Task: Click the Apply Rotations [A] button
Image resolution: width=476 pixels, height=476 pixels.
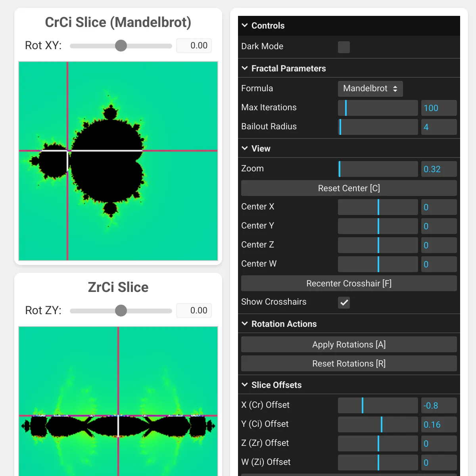Action: pyautogui.click(x=349, y=344)
